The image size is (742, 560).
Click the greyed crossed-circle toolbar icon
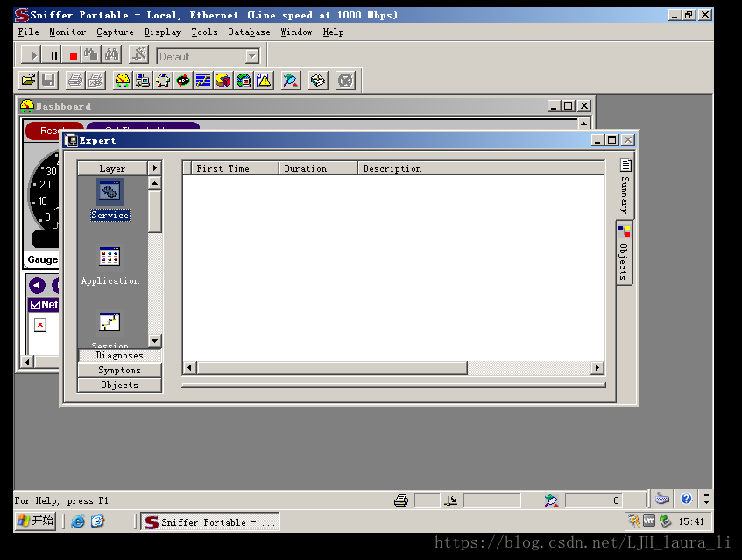click(345, 81)
